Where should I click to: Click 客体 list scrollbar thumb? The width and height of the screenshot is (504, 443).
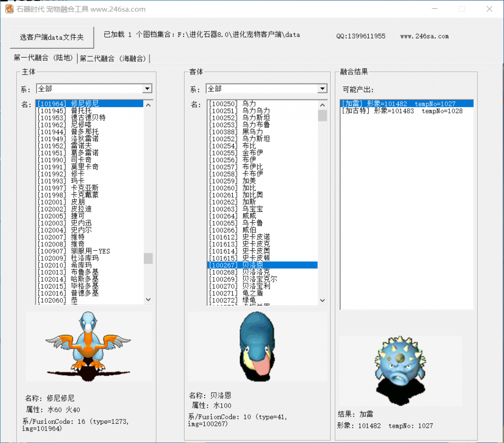[322, 116]
